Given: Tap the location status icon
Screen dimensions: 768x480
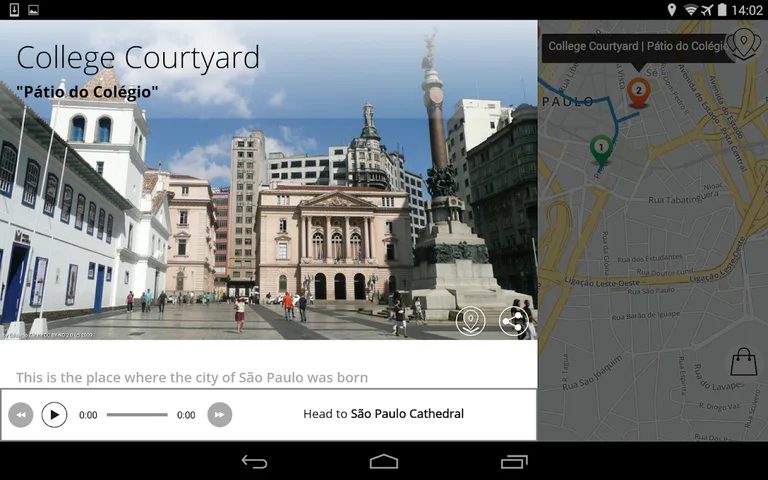Looking at the screenshot, I should pos(672,10).
